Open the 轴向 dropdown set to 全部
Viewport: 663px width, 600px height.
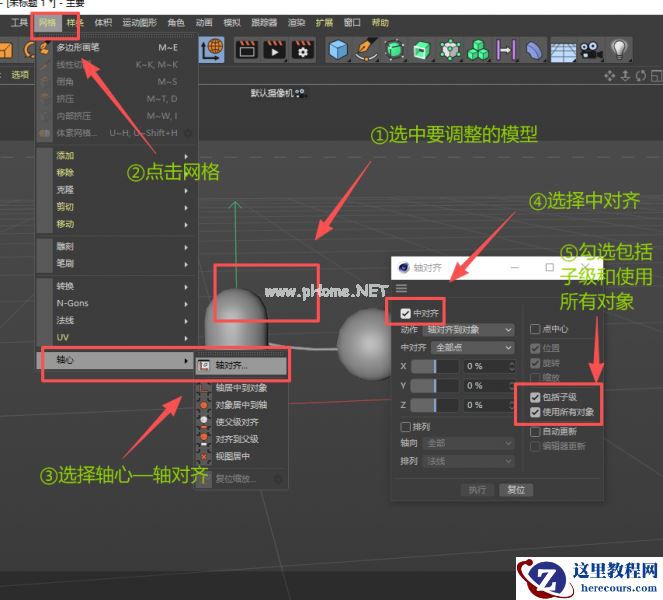tap(469, 443)
